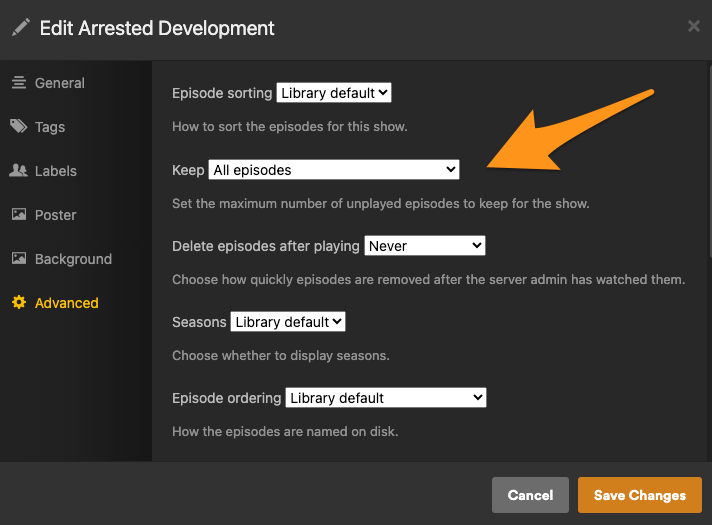The image size is (712, 525).
Task: Open the Episode sorting dropdown
Action: (x=334, y=93)
